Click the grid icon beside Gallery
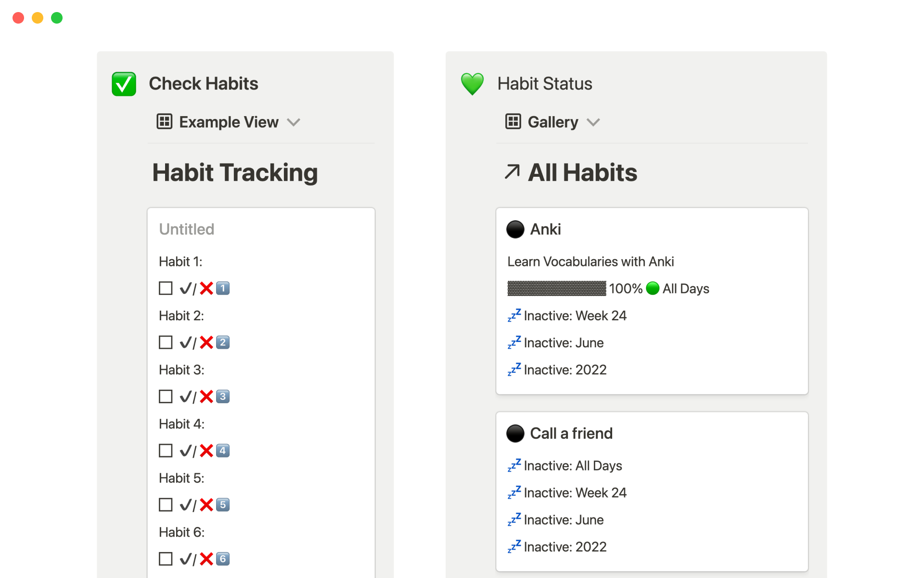Viewport: 924px width, 578px height. 513,121
